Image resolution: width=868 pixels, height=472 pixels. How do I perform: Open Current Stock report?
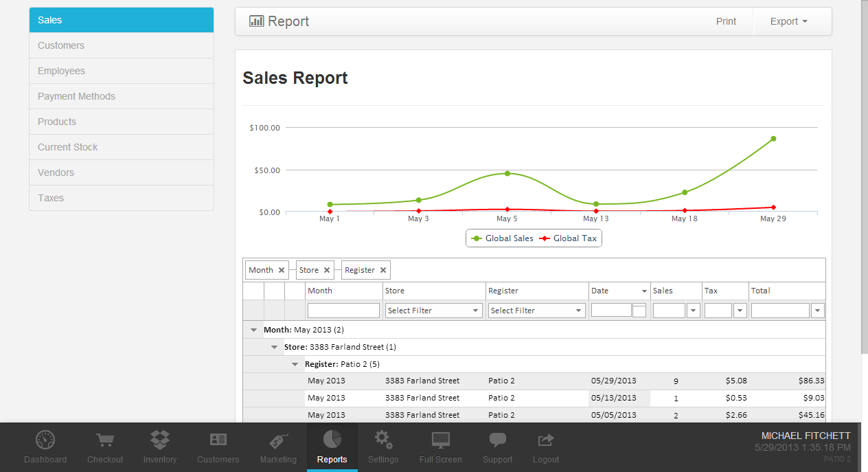[68, 147]
